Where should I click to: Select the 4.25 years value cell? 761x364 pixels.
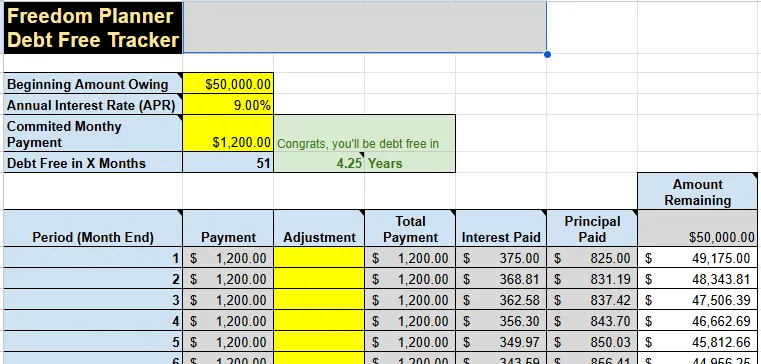coord(319,162)
